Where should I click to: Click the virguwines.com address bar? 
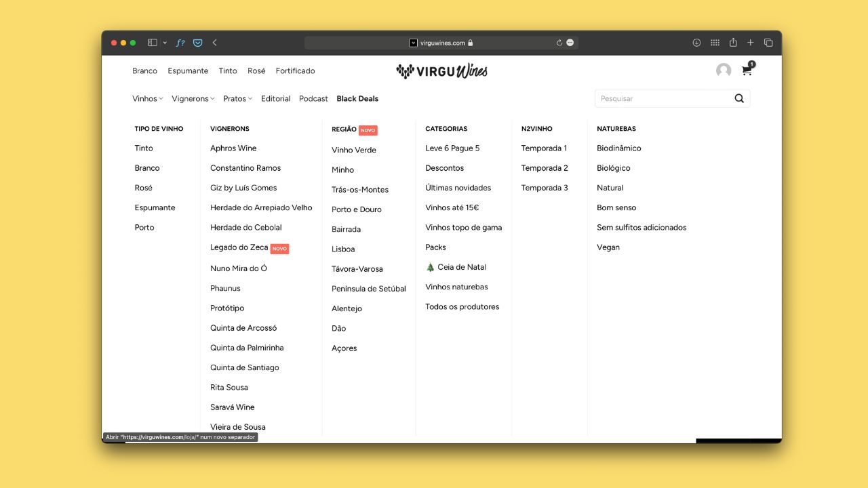tap(441, 43)
